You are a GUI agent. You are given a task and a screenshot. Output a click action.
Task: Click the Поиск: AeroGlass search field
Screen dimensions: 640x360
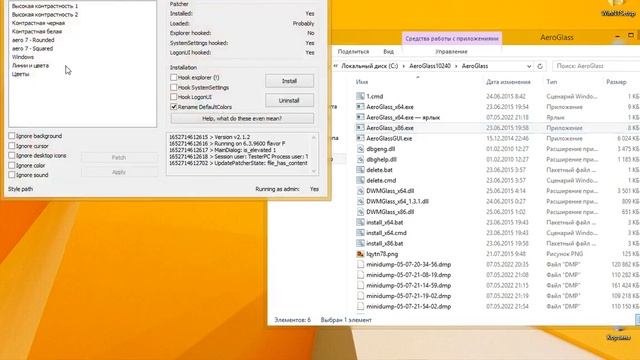596,66
